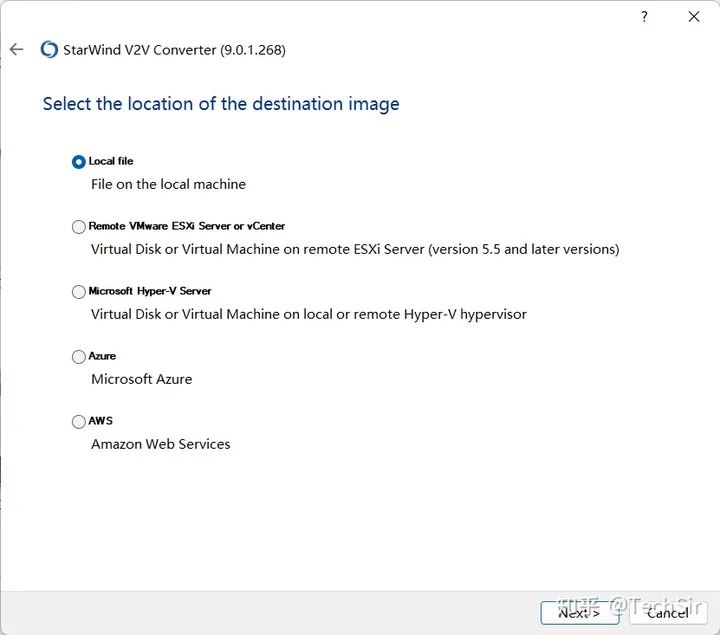
Task: Open help with the question mark button
Action: [x=643, y=17]
